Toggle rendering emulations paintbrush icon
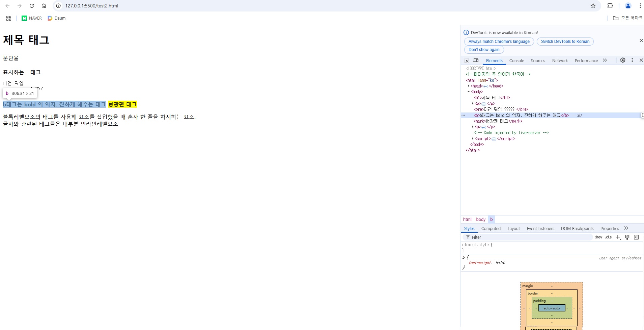 point(627,237)
